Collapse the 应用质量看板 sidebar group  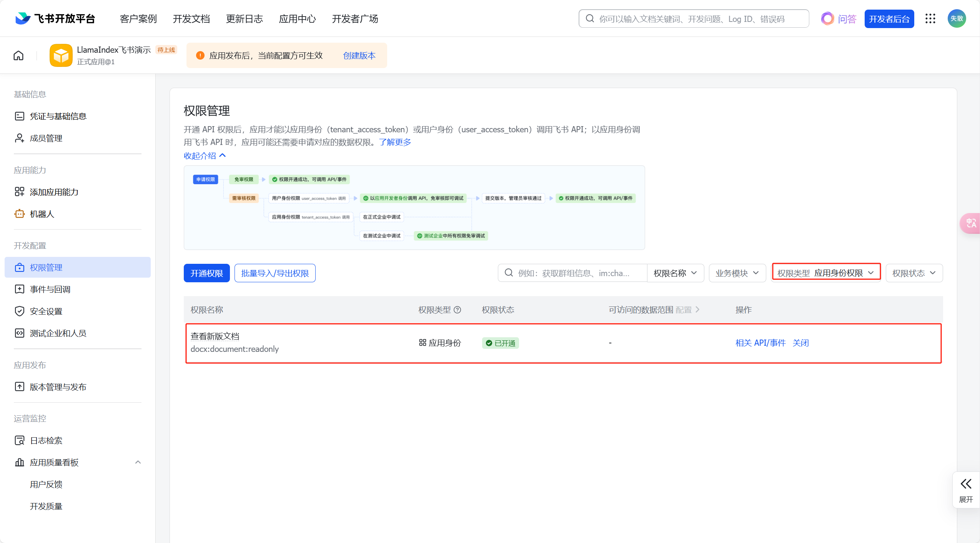click(138, 462)
